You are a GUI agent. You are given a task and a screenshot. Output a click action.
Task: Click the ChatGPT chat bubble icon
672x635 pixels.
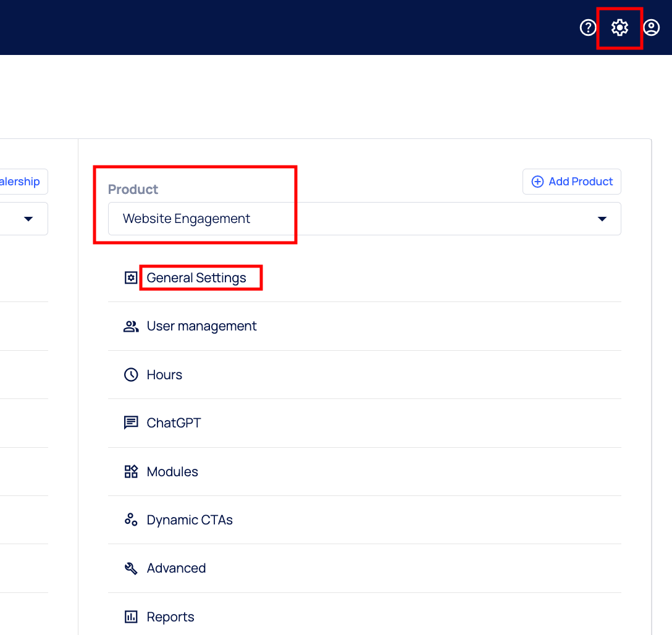tap(131, 423)
